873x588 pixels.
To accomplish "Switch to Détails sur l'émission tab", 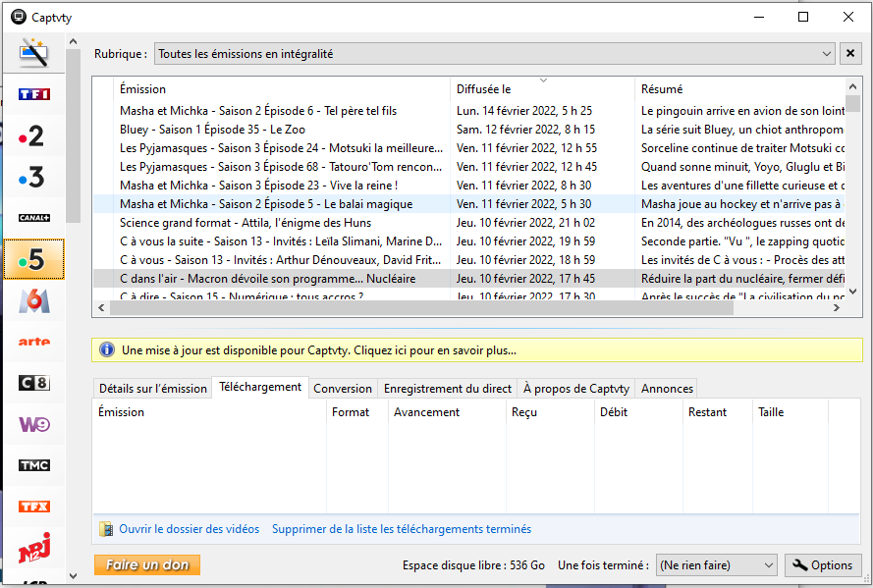I will click(152, 389).
